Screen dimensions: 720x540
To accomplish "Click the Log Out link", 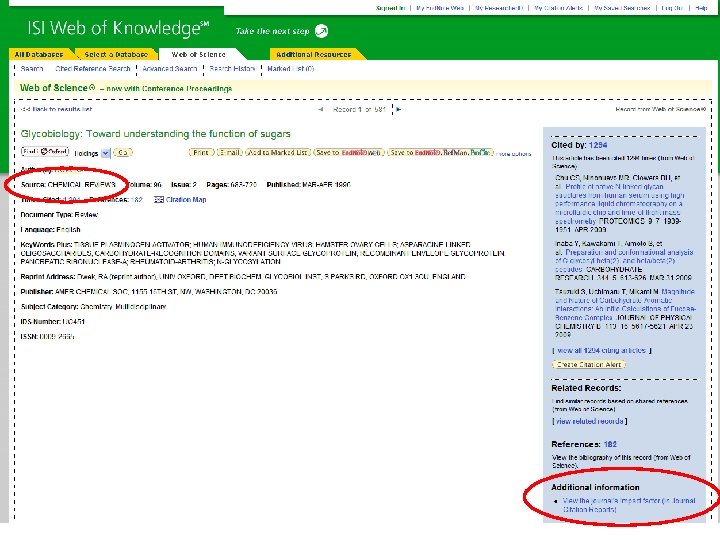I will pos(672,8).
